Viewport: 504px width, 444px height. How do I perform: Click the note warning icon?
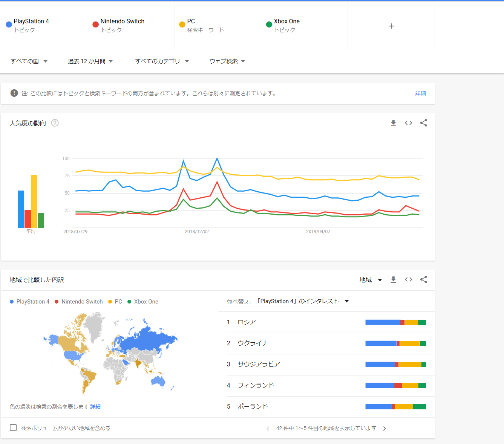(x=14, y=93)
